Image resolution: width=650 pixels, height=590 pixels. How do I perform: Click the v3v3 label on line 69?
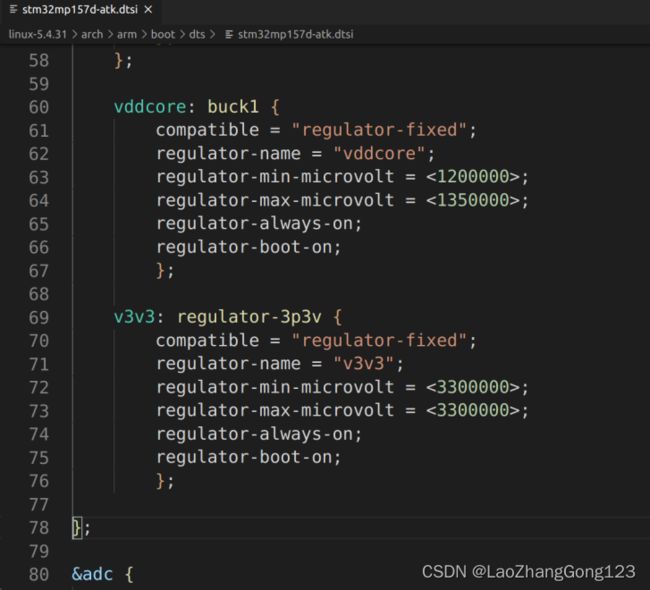(x=134, y=318)
